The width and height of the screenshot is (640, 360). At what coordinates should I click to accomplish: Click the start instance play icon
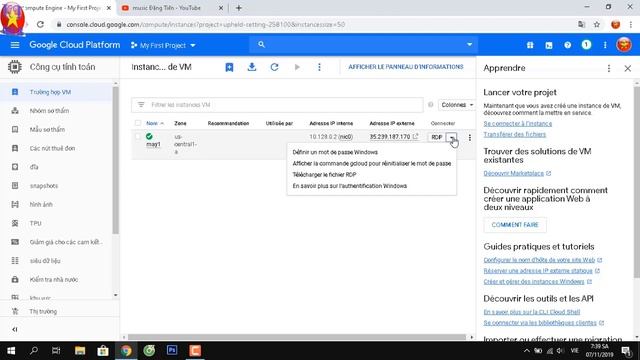[x=297, y=67]
